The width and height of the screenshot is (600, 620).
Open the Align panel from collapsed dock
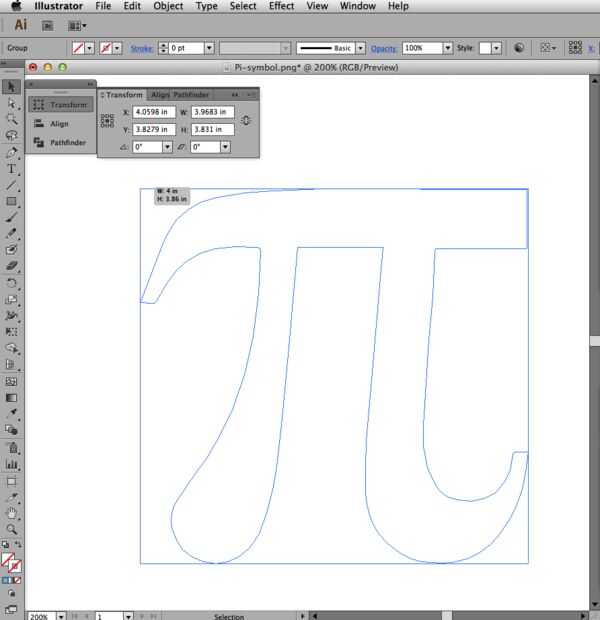coord(61,124)
